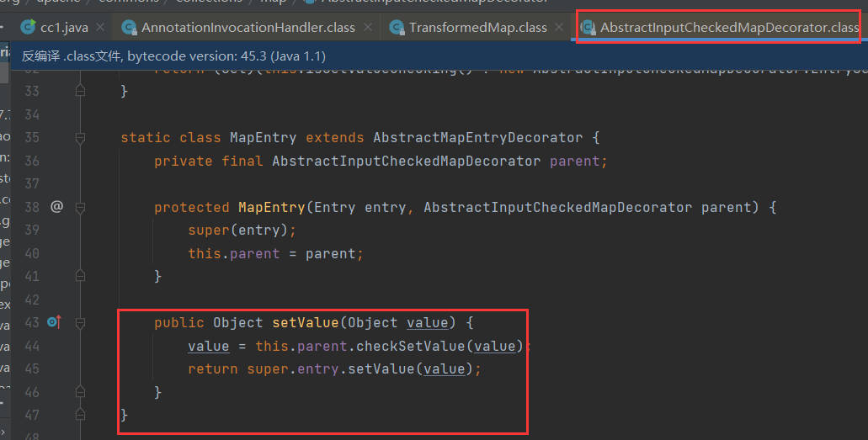868x440 pixels.
Task: Click the cc1.java file icon
Action: pos(27,27)
